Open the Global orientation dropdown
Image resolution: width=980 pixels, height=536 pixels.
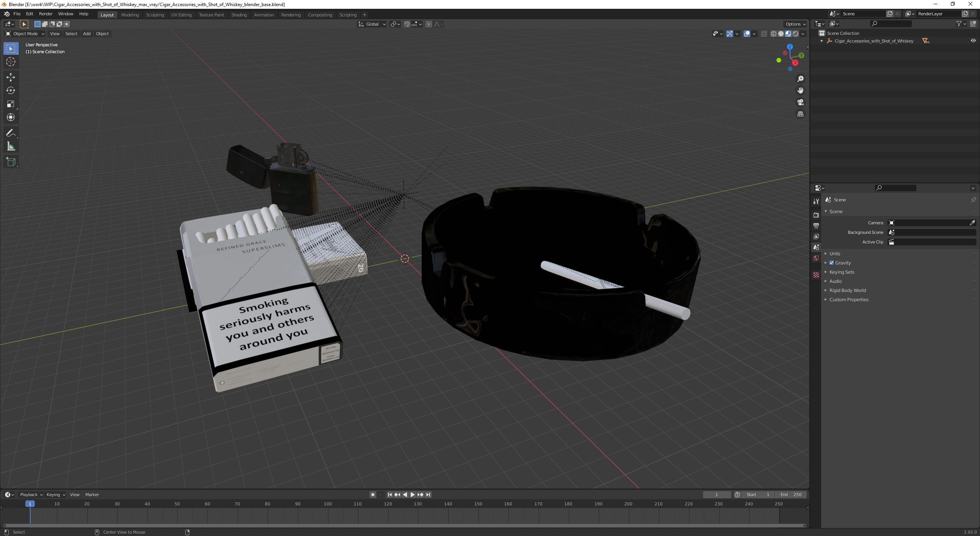(372, 24)
